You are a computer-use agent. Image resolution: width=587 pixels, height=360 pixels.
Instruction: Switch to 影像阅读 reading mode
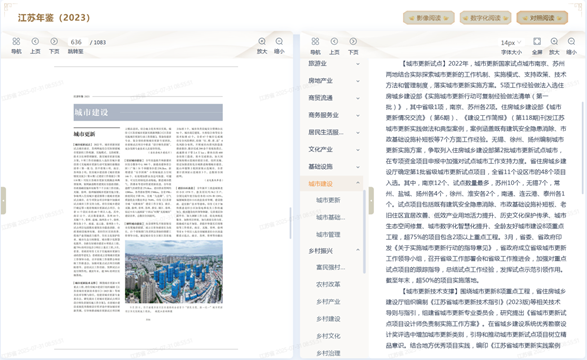tap(429, 18)
